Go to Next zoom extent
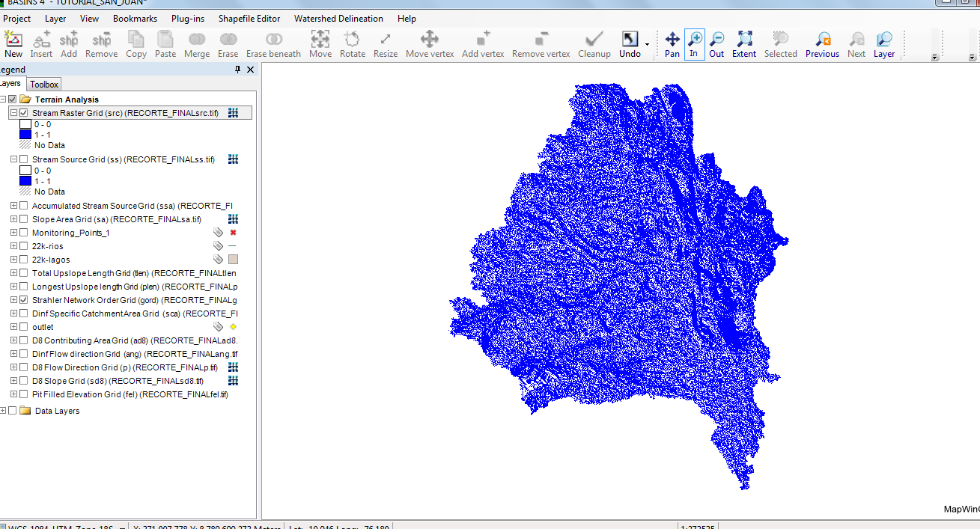Screen dimensions: 980x529 [856, 44]
